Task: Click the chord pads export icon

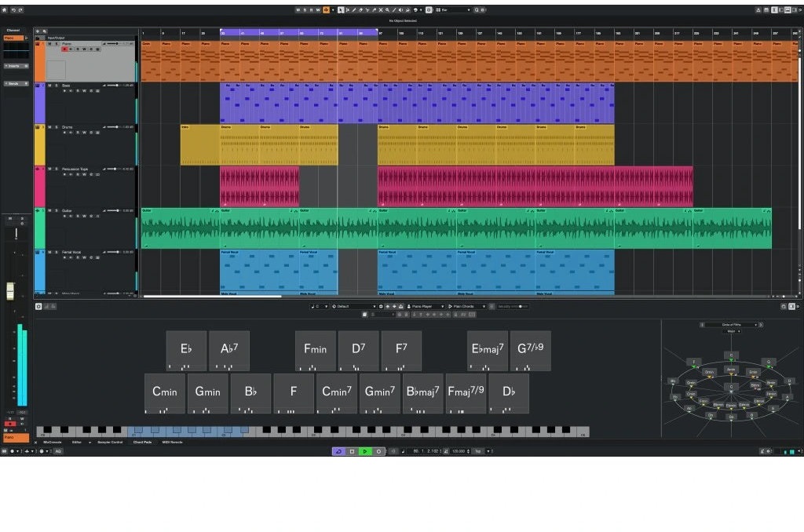Action: [401, 307]
